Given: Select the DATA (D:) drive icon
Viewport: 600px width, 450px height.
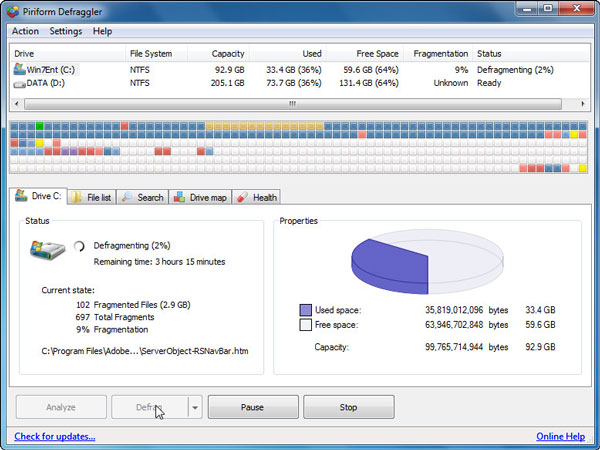Looking at the screenshot, I should pyautogui.click(x=19, y=84).
